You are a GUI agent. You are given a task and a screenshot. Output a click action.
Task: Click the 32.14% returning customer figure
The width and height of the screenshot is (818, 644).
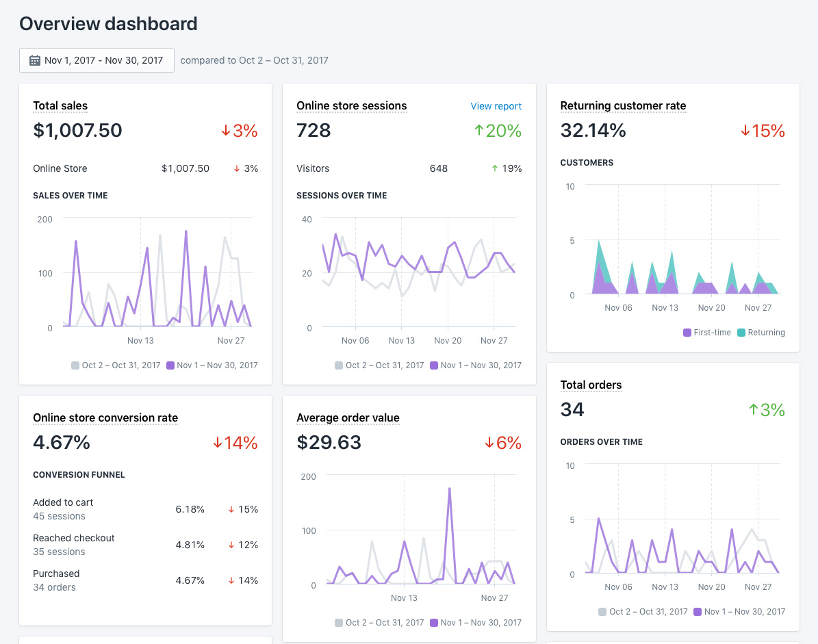[593, 130]
